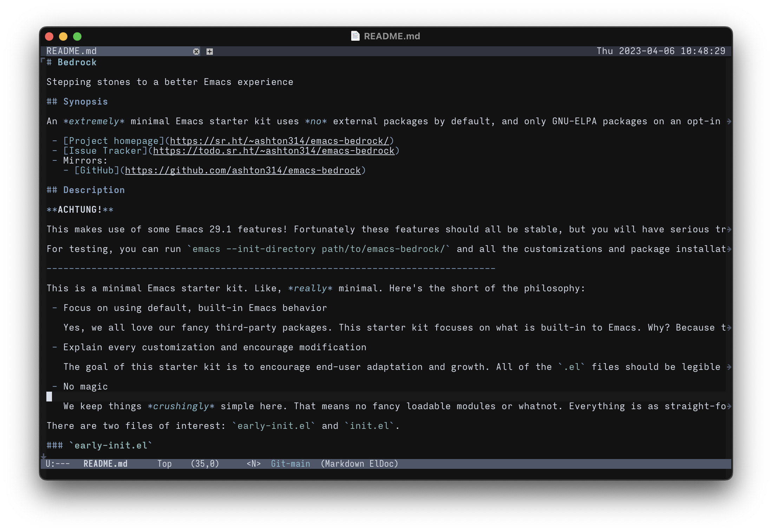The image size is (772, 532).
Task: Click the <N> evil state indicator
Action: [254, 464]
